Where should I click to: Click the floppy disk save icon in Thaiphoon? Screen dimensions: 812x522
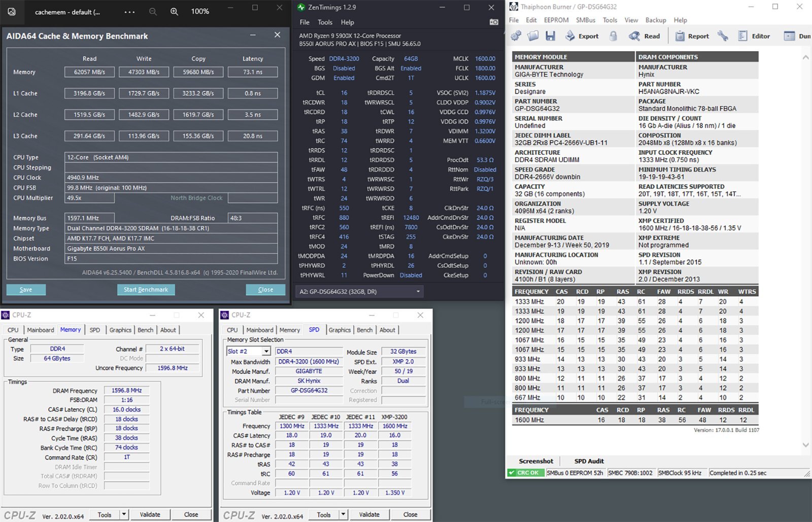click(550, 36)
